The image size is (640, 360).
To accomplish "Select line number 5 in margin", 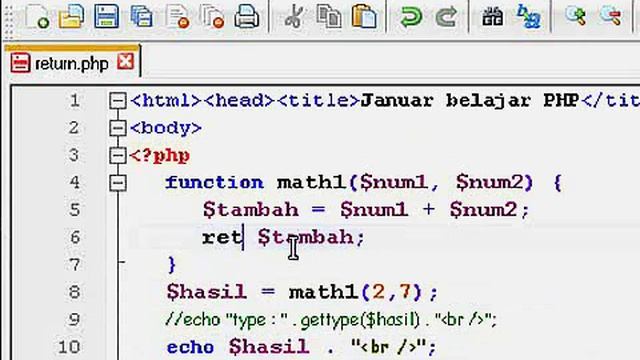I will (x=74, y=210).
